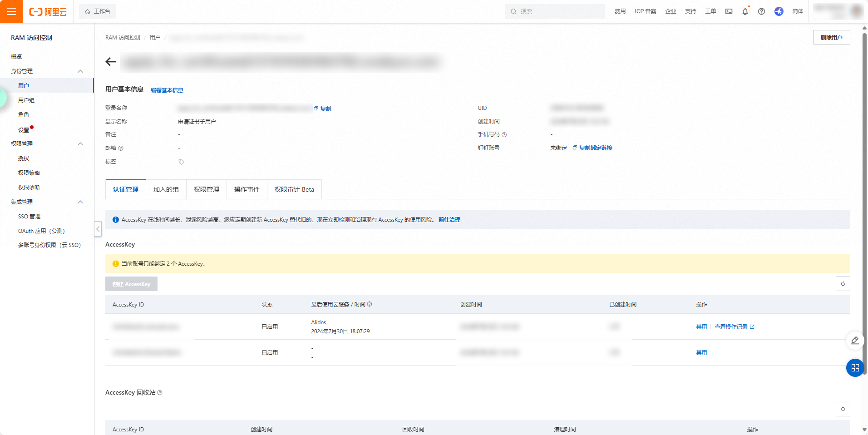Click the 删除用户 button
Image resolution: width=868 pixels, height=435 pixels.
point(831,38)
